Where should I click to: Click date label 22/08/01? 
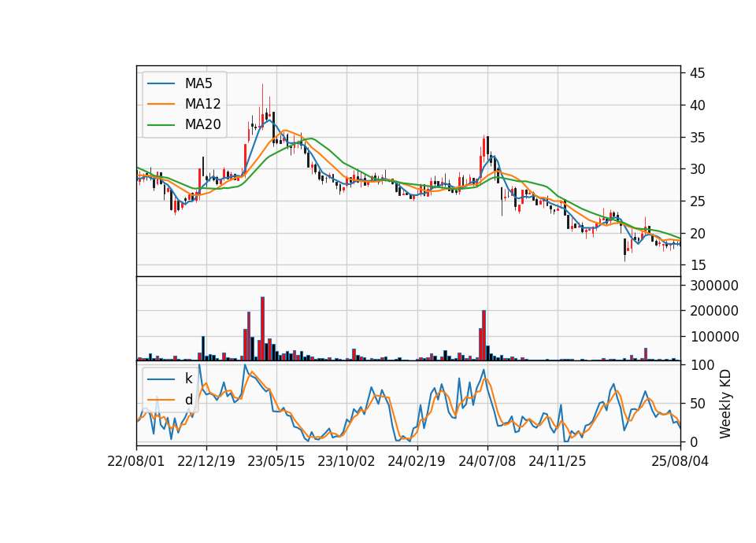[x=136, y=461]
